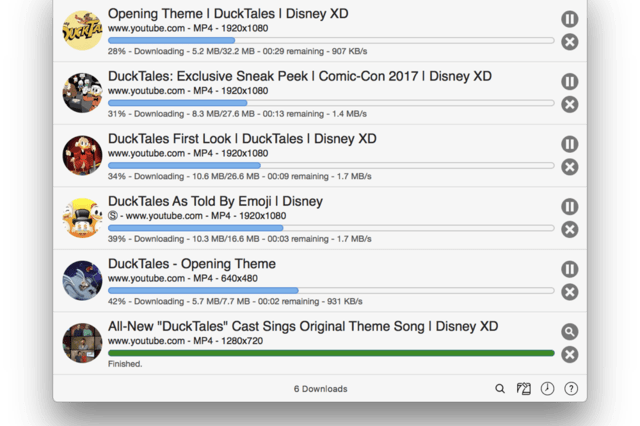Screen dimensions: 640x426
Task: Select title 'Opening Theme | DuckTales | Disney XD'
Action: pyautogui.click(x=228, y=13)
